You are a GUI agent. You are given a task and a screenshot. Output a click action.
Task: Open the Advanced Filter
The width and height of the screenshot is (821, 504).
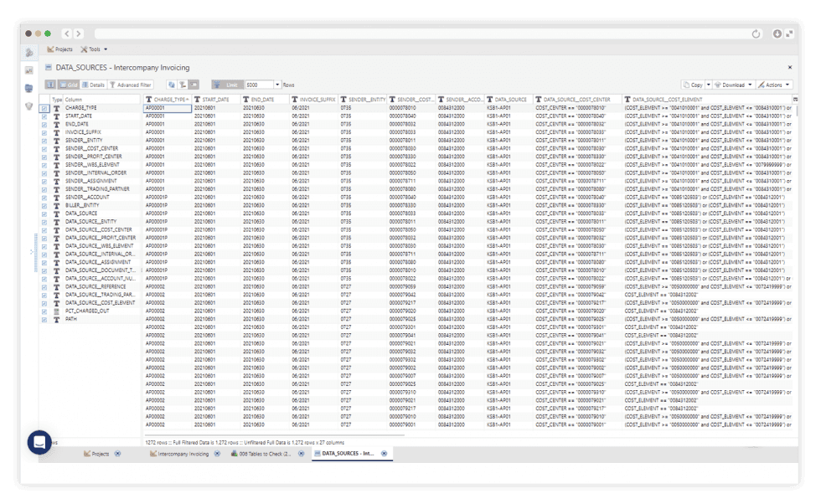click(x=131, y=85)
